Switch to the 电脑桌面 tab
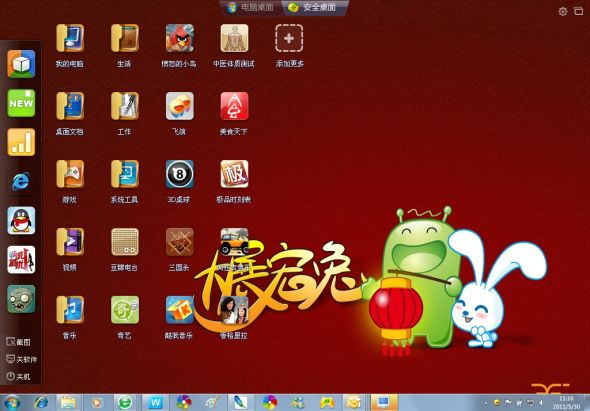 pyautogui.click(x=251, y=7)
